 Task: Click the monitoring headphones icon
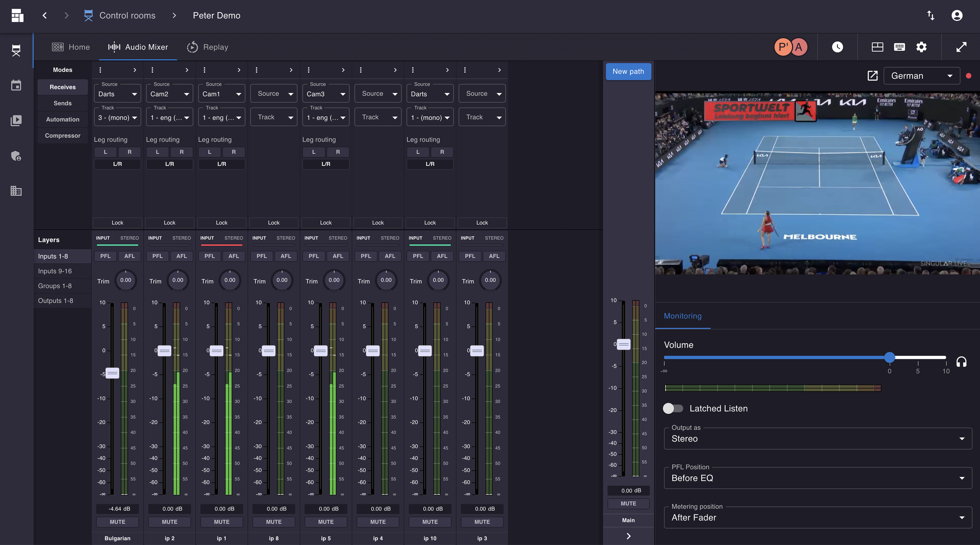[x=961, y=361]
